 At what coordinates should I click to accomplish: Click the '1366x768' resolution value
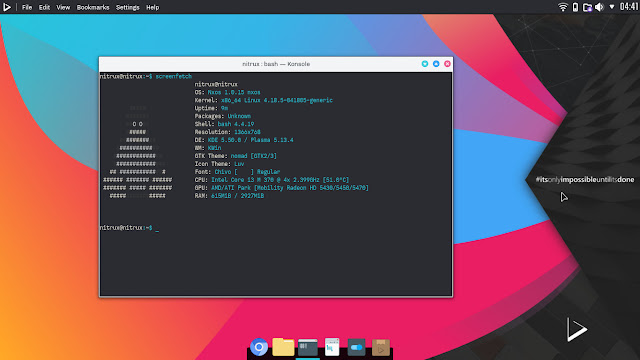(247, 132)
